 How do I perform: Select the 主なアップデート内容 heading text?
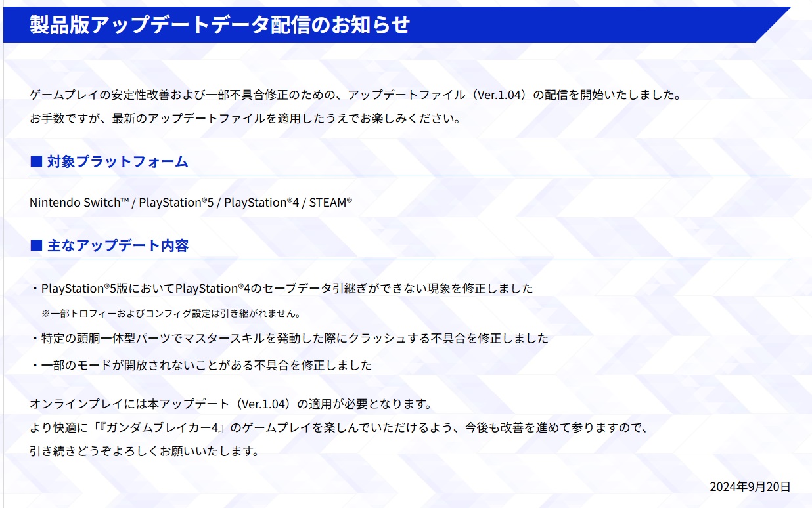118,245
